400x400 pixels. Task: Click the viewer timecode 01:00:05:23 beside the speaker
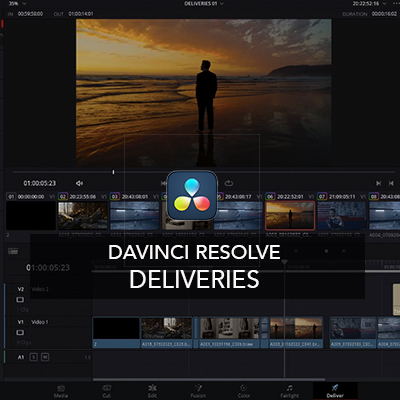pos(40,183)
